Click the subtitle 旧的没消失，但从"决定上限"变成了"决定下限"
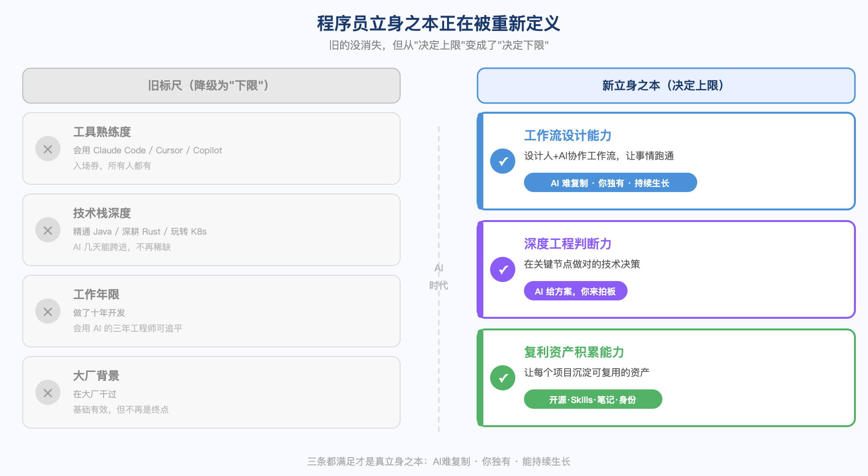868x476 pixels. tap(439, 45)
